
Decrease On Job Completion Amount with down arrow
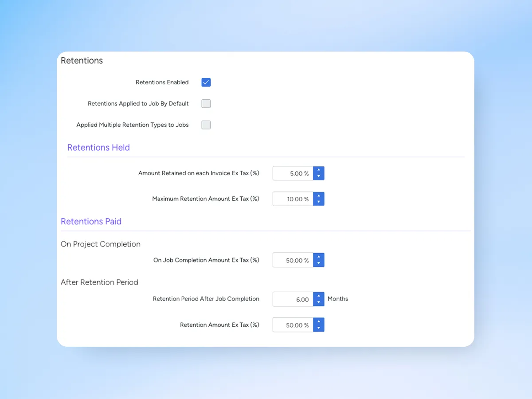point(319,264)
